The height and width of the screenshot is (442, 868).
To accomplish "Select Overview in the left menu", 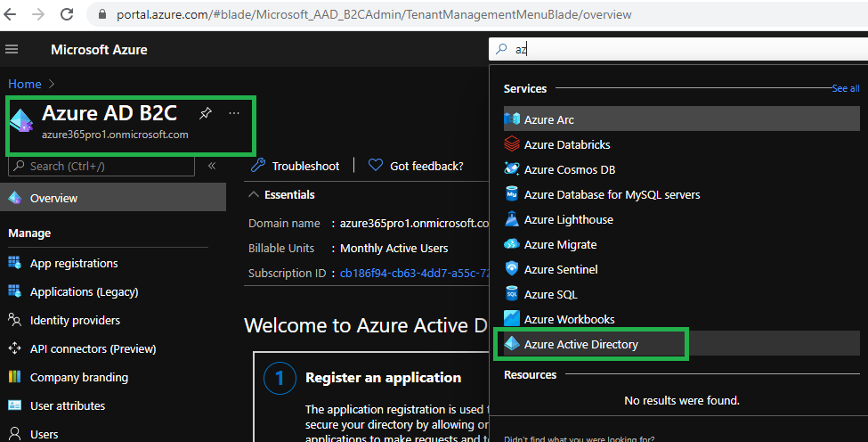I will pos(113,198).
